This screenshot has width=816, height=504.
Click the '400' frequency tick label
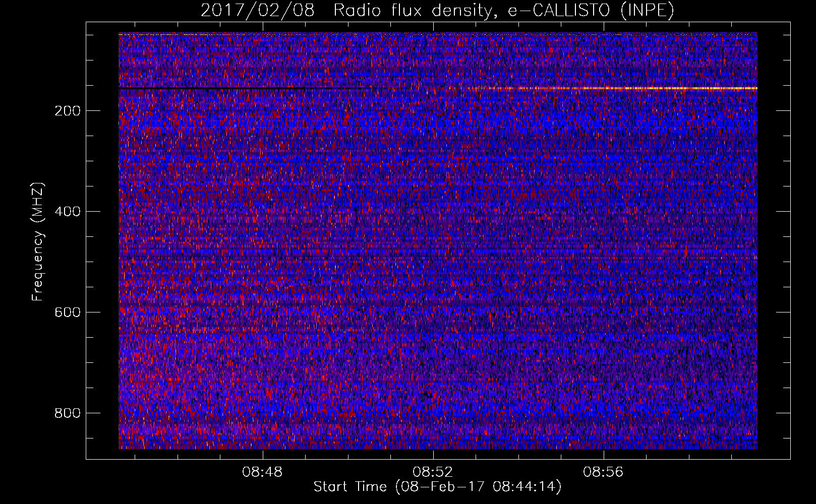[x=68, y=212]
